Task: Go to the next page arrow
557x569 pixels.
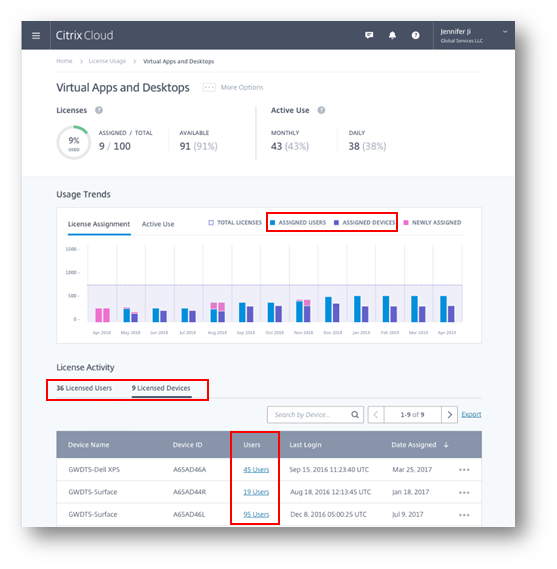Action: [x=450, y=415]
